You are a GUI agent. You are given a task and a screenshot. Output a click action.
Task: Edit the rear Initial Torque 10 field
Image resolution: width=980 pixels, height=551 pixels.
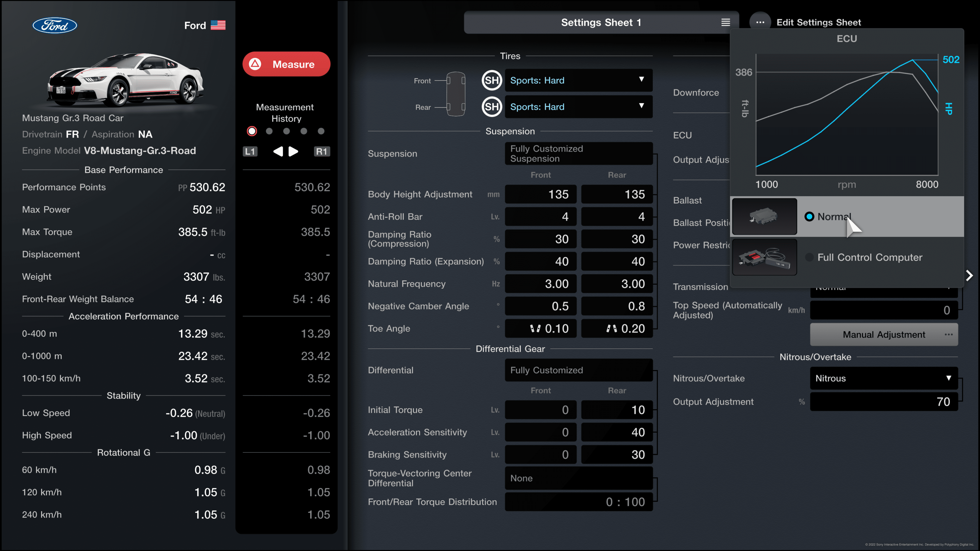pyautogui.click(x=617, y=410)
